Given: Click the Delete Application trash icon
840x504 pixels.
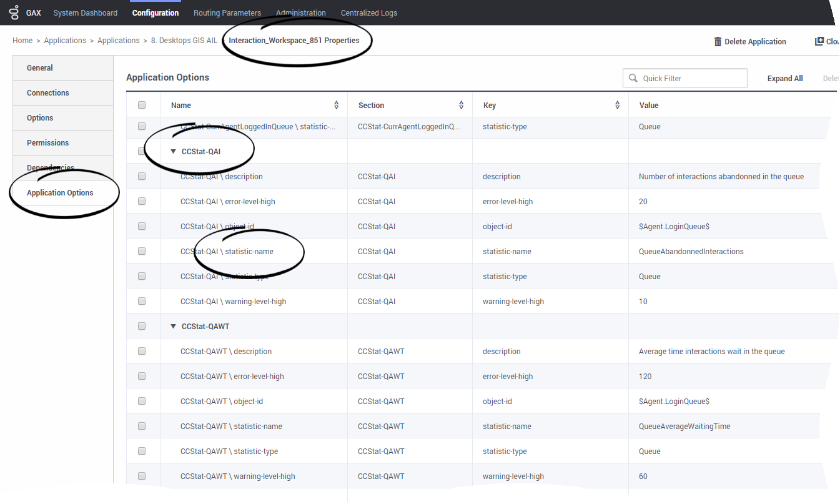Looking at the screenshot, I should point(718,41).
